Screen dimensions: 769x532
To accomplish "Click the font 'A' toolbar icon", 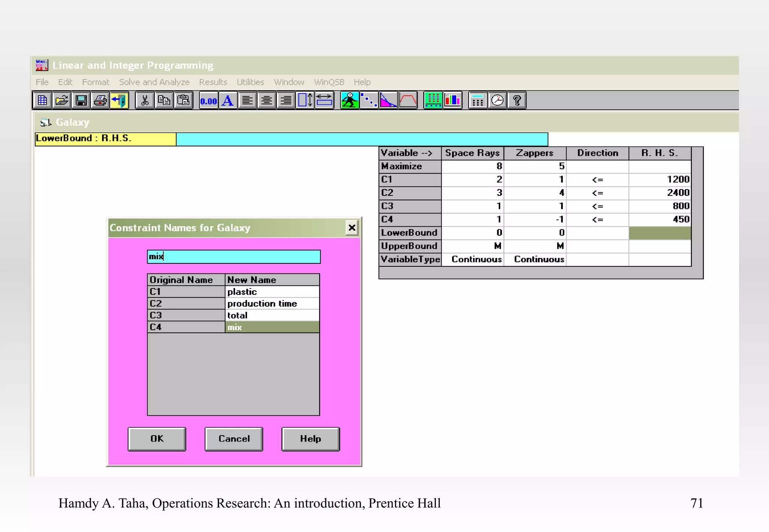I will (228, 101).
